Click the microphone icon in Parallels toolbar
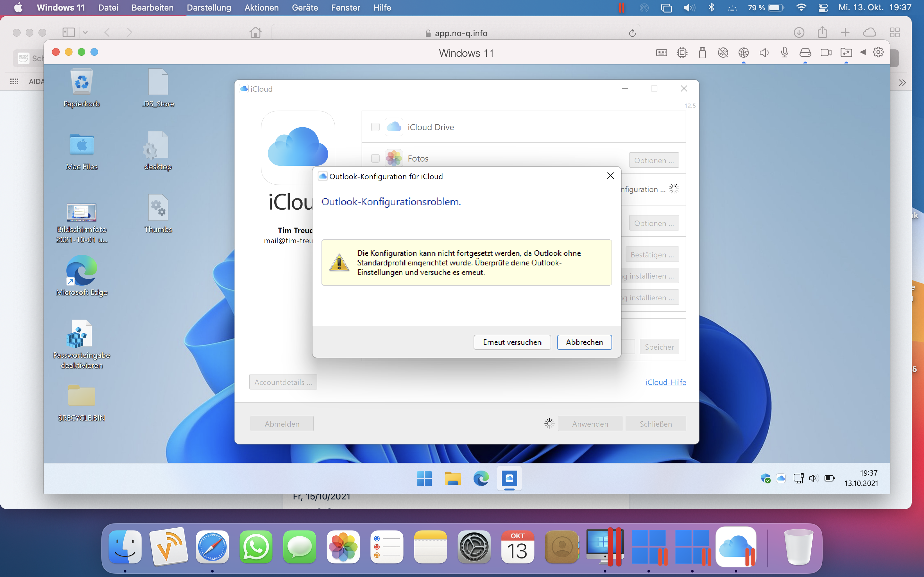This screenshot has width=924, height=577. [785, 53]
